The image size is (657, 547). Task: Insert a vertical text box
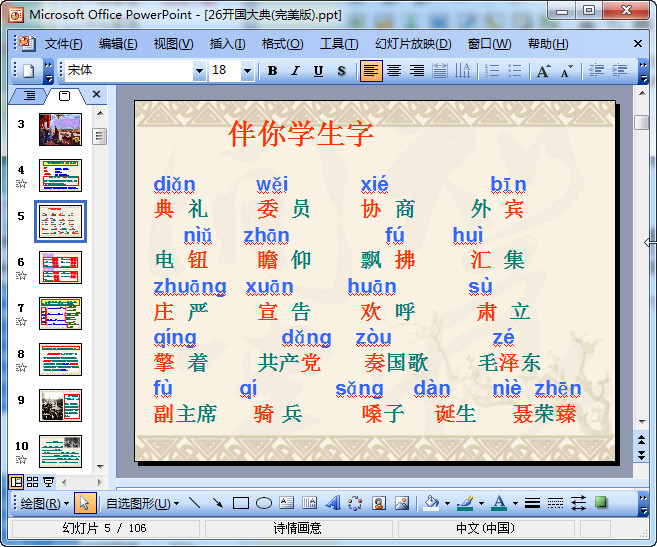310,503
